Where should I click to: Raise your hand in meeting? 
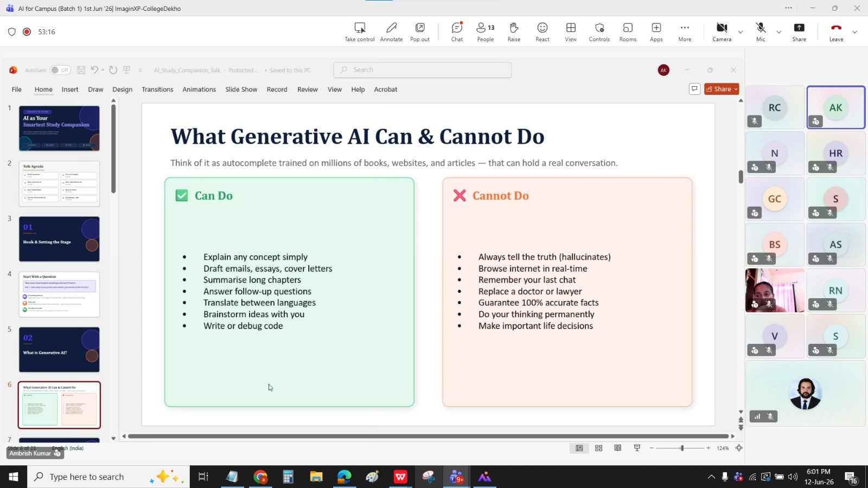[x=514, y=32]
